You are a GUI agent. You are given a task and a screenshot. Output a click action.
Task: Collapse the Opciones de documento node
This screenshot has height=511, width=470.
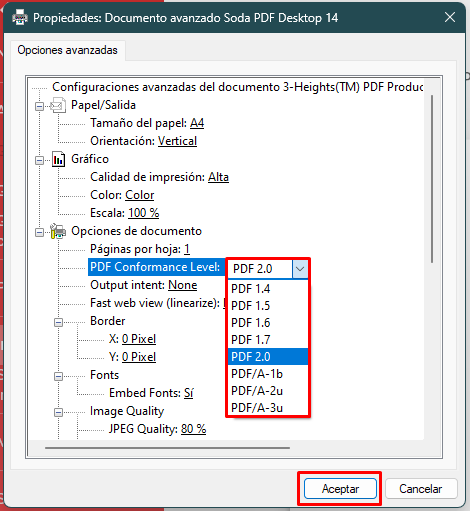39,232
